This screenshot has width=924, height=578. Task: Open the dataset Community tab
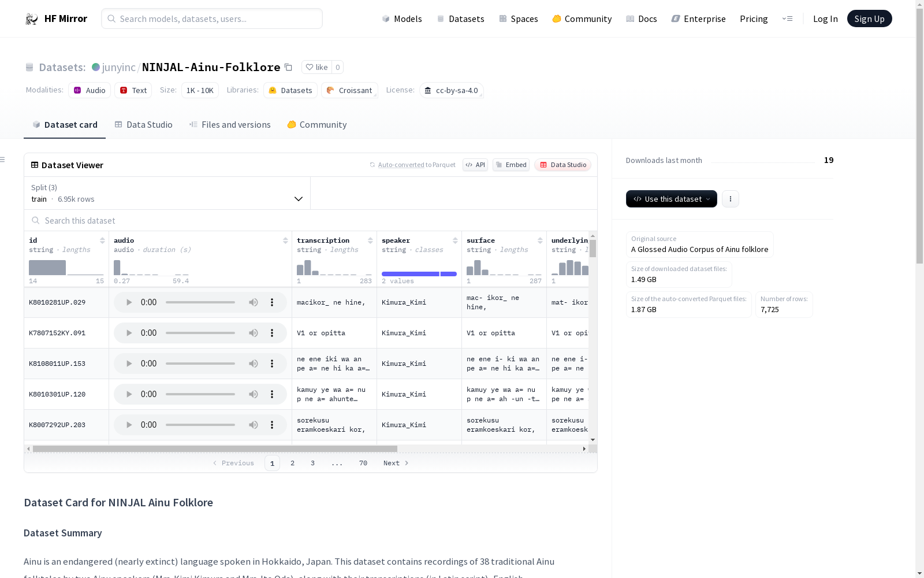317,125
